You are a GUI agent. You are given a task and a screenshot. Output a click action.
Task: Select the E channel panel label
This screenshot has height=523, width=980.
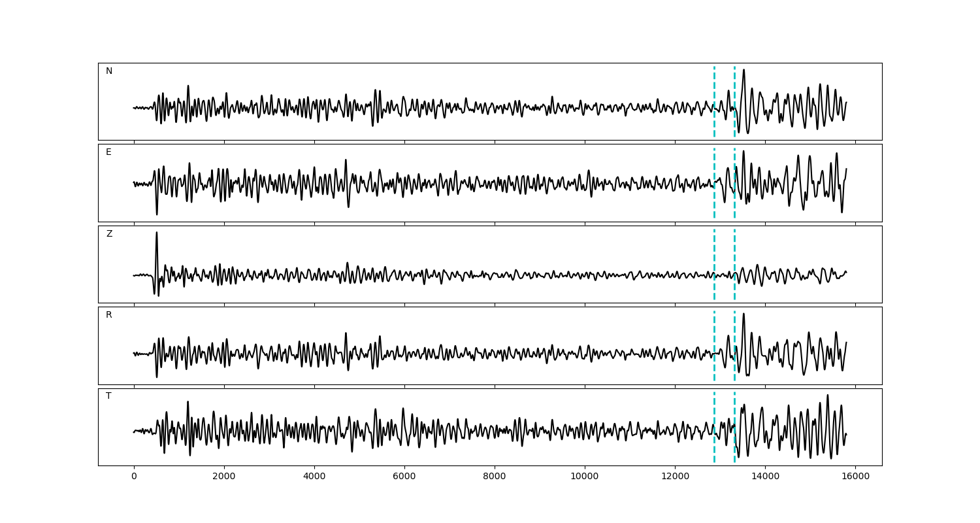[x=108, y=152]
